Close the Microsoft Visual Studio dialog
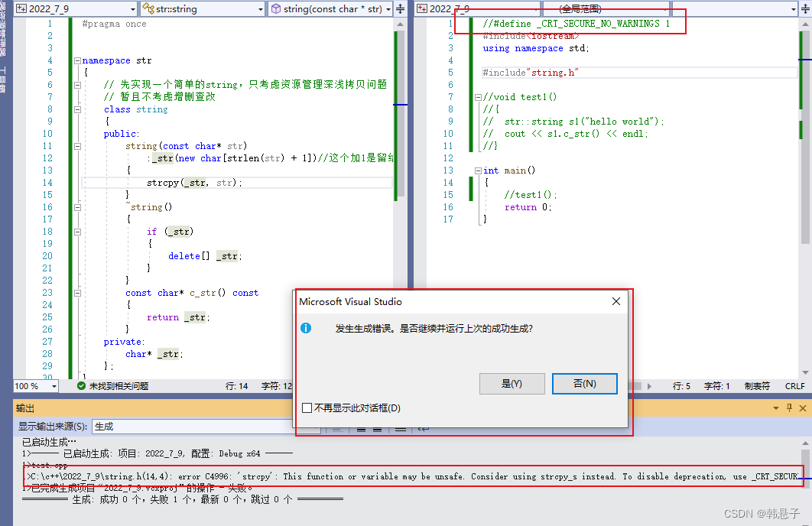 (615, 301)
